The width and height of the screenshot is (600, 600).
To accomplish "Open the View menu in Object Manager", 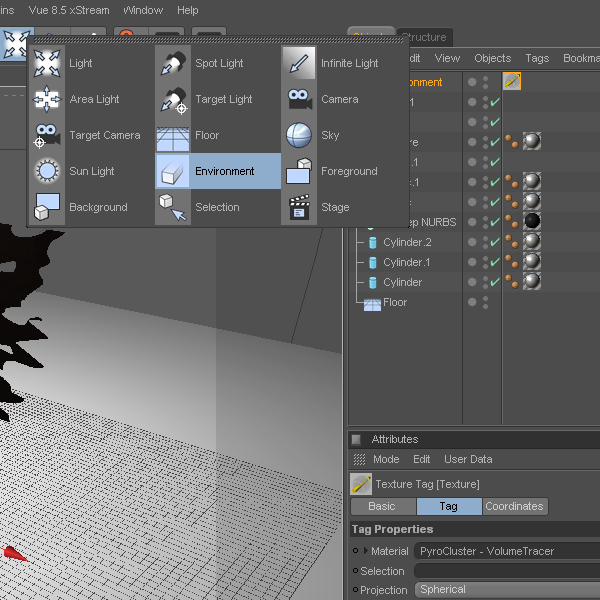I will pyautogui.click(x=447, y=58).
